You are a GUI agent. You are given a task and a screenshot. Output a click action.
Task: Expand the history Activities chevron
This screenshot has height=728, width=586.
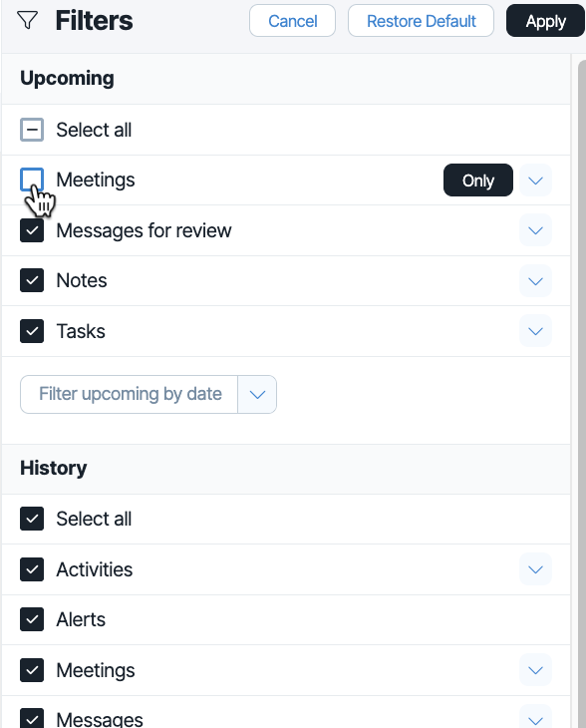pyautogui.click(x=535, y=569)
